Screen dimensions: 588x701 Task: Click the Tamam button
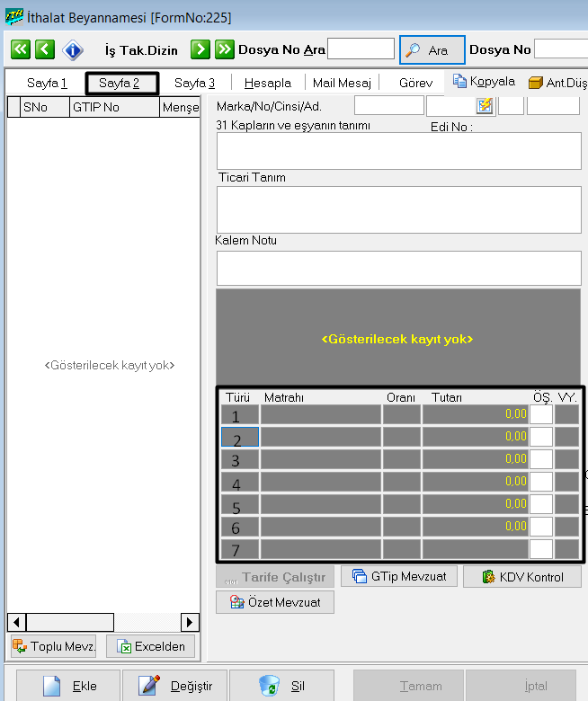408,686
